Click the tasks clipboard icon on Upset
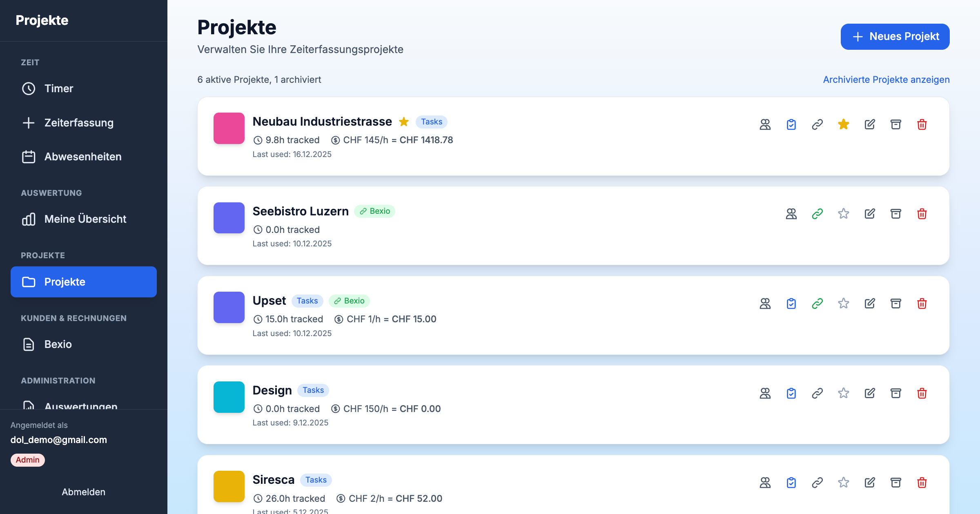The height and width of the screenshot is (514, 980). click(791, 304)
